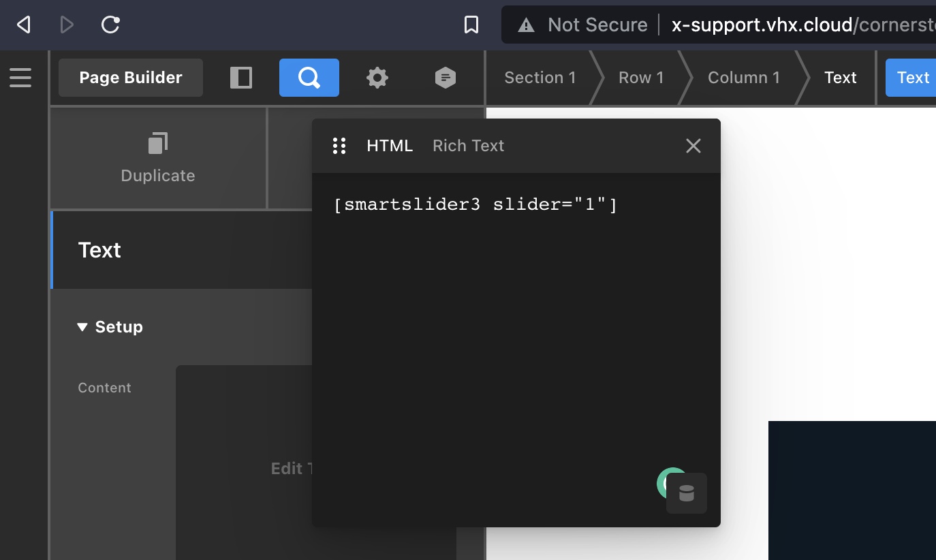
Task: Select the HTML tab
Action: 390,146
